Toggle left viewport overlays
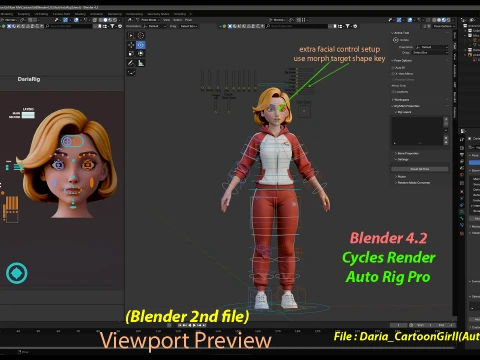The height and width of the screenshot is (360, 480). tap(76, 20)
